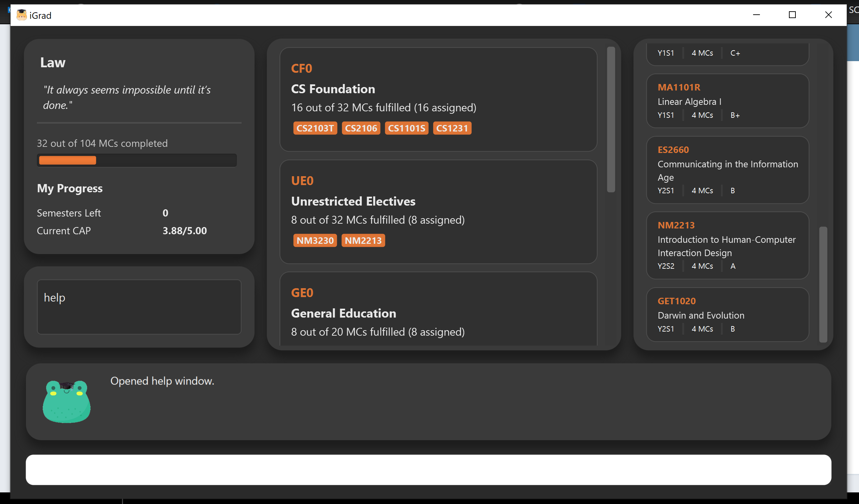Click the iGrad app icon in title bar
Viewport: 859px width, 504px height.
[22, 15]
